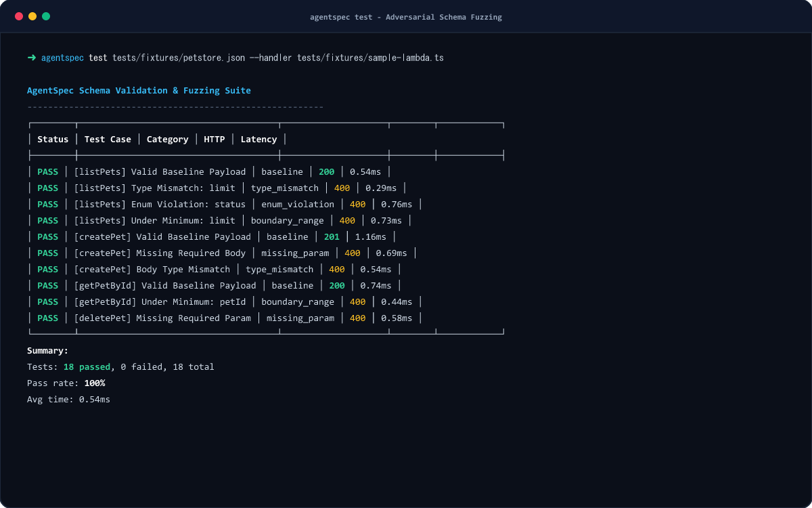Click the 'Status' column header
The image size is (812, 508).
point(53,140)
